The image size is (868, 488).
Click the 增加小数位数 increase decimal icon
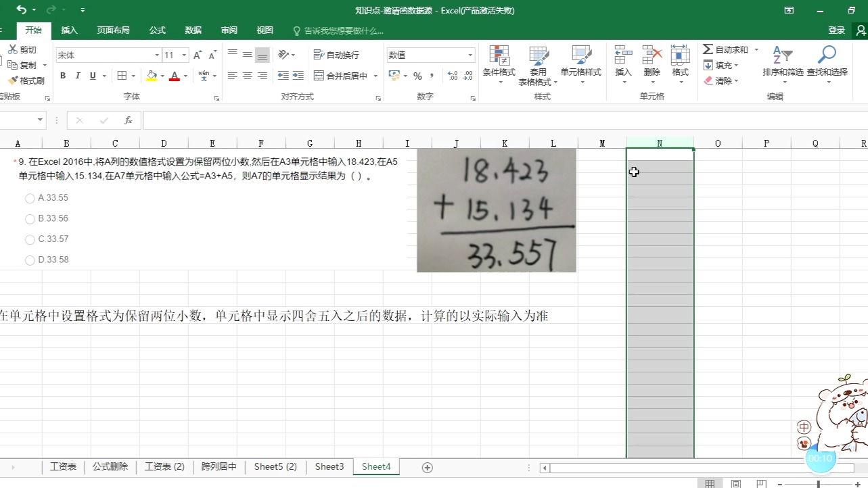(452, 76)
